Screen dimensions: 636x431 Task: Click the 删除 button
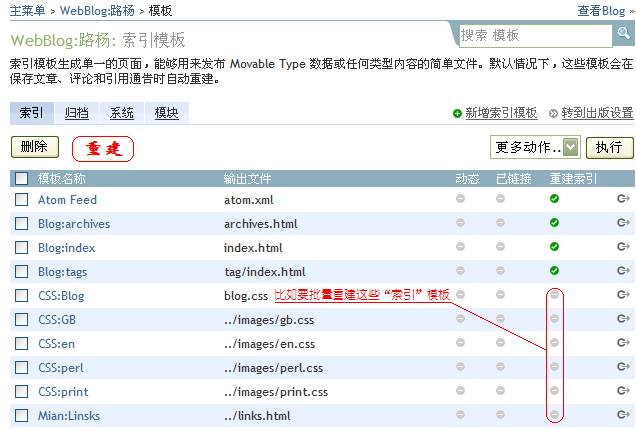coord(35,147)
